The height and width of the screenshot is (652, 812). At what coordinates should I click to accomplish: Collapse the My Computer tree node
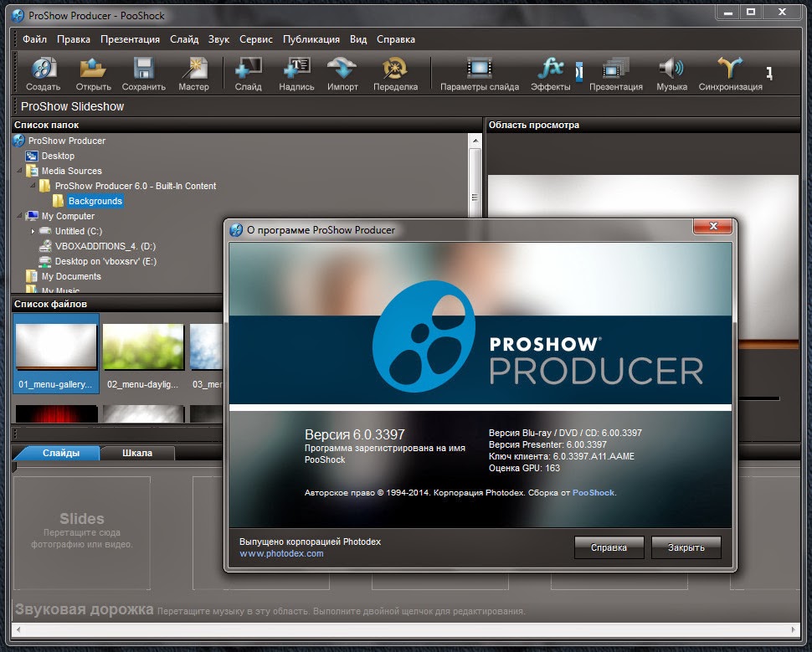click(x=20, y=215)
